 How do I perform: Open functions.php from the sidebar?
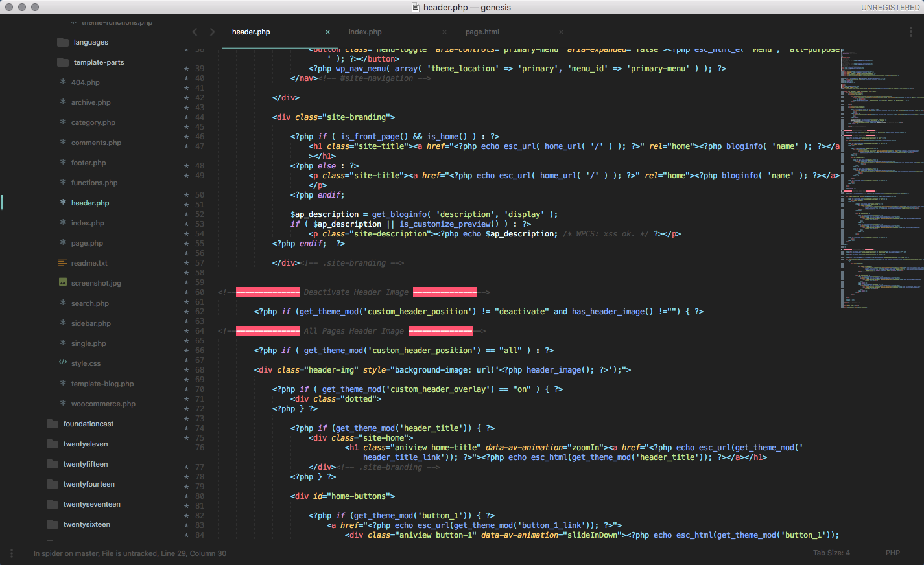[x=95, y=183]
